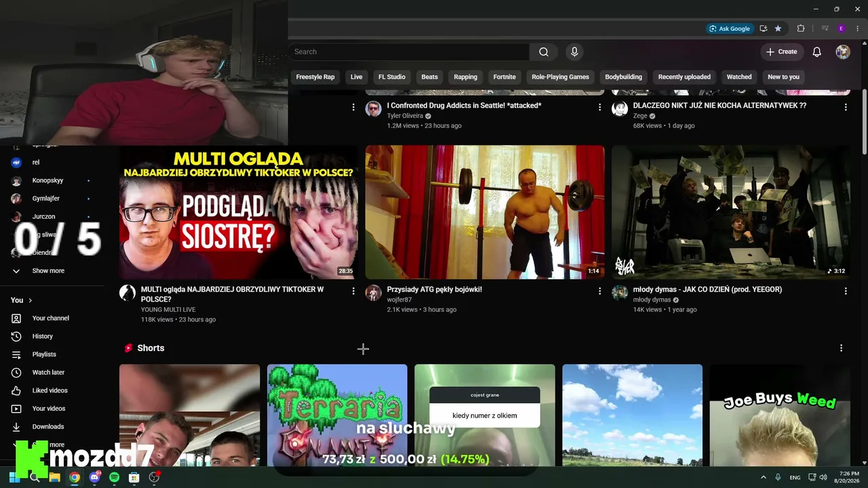Open 'I Confronted Drug Addicts in Seattle' title
868x488 pixels.
464,106
